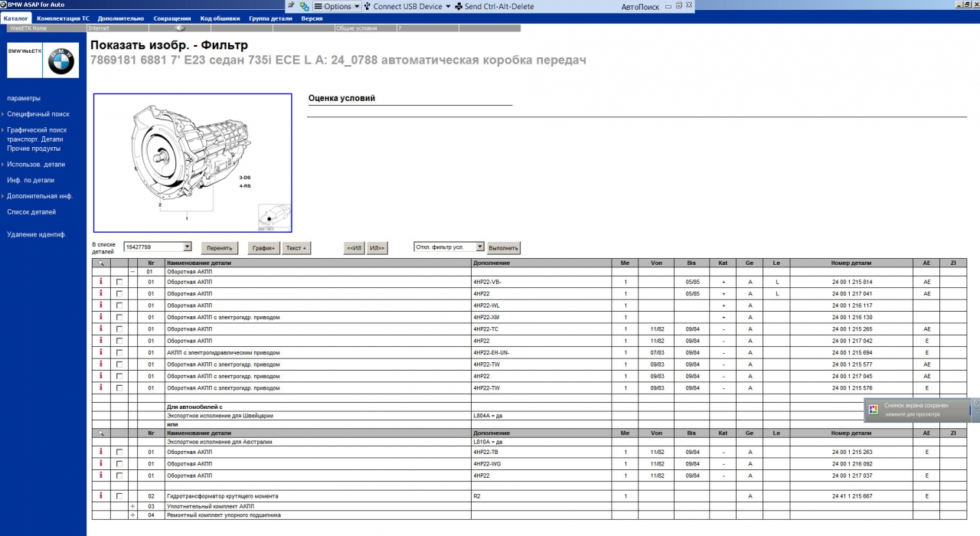Open the parts list dropdown showing 15427759
The image size is (980, 536).
(188, 247)
